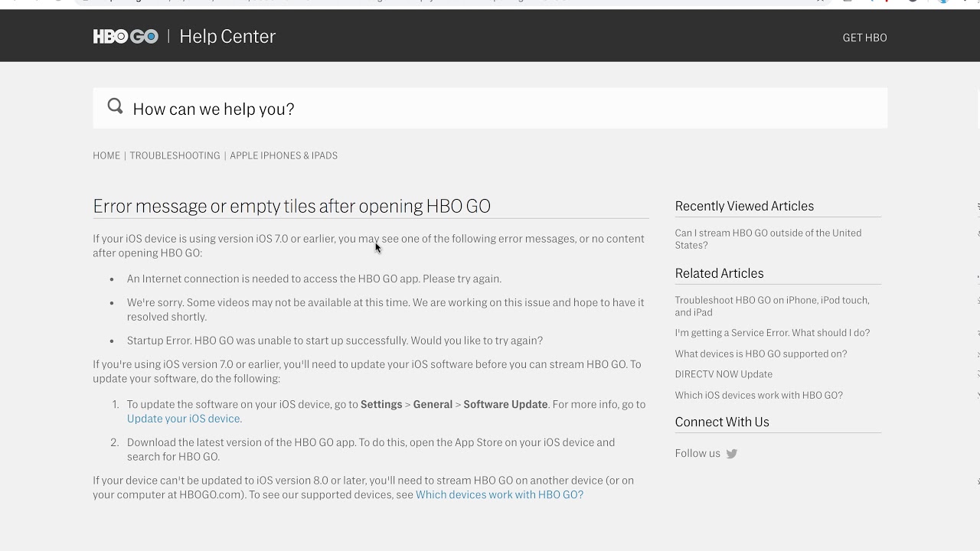The width and height of the screenshot is (980, 551).
Task: Open 'Update your iOS device' link
Action: [183, 419]
